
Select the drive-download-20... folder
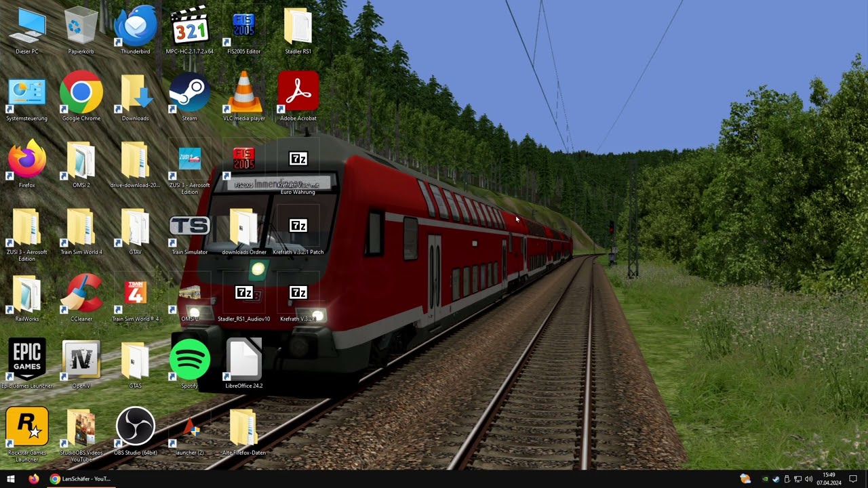pyautogui.click(x=136, y=165)
